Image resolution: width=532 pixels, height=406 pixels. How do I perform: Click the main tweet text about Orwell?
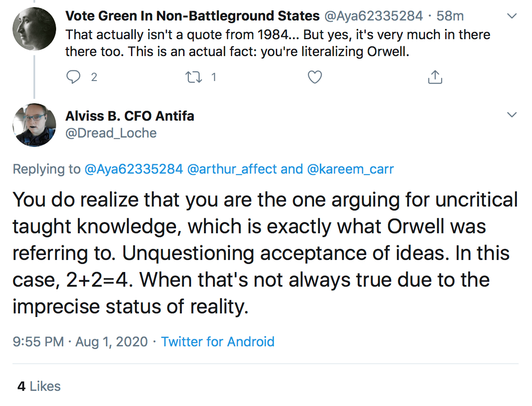(265, 254)
